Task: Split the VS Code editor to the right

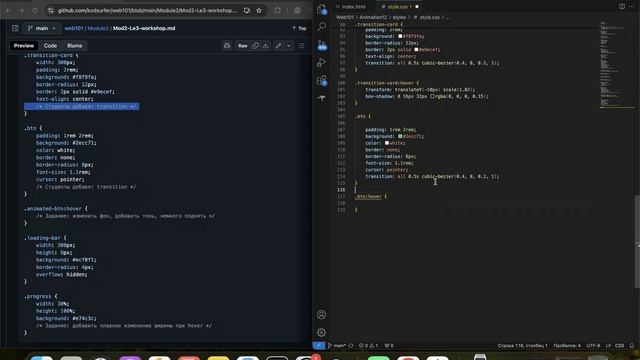Action: [x=622, y=7]
